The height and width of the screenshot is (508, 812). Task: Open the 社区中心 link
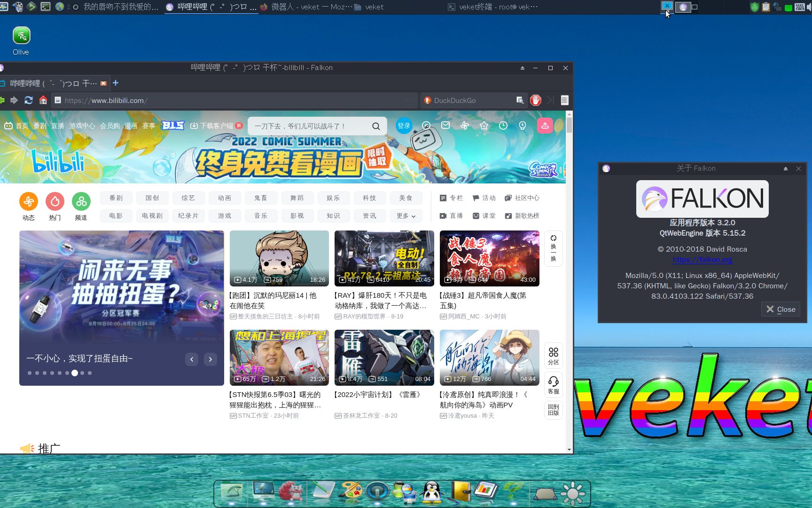click(x=522, y=198)
